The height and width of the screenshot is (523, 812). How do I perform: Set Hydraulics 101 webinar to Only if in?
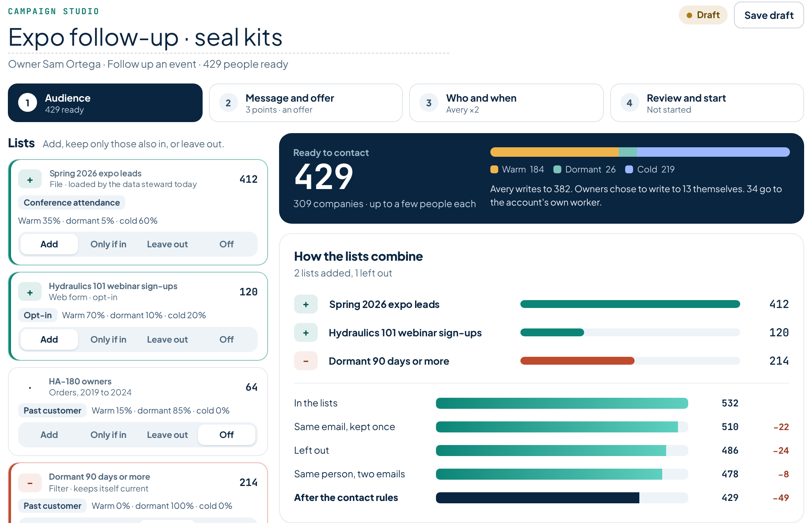pos(108,339)
